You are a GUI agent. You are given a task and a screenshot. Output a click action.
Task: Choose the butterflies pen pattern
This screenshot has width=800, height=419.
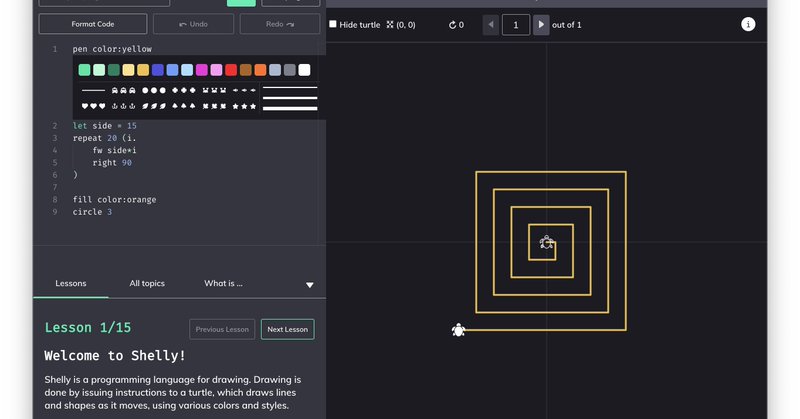(214, 106)
